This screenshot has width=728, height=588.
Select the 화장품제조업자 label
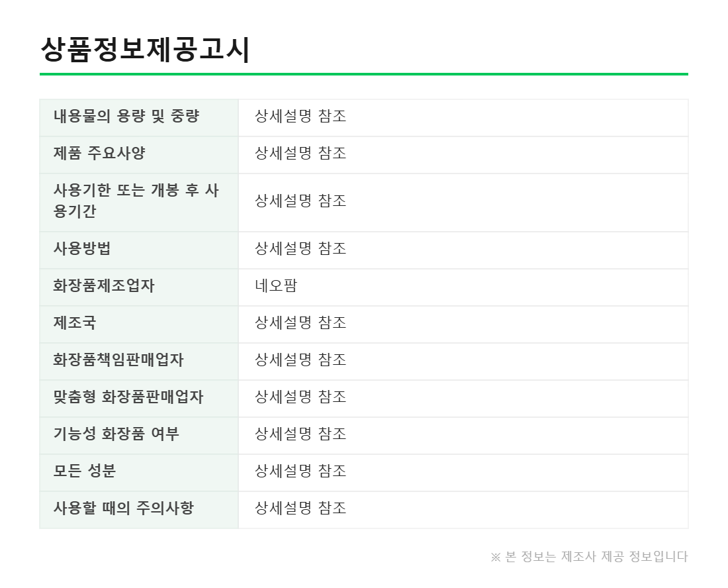pyautogui.click(x=103, y=285)
